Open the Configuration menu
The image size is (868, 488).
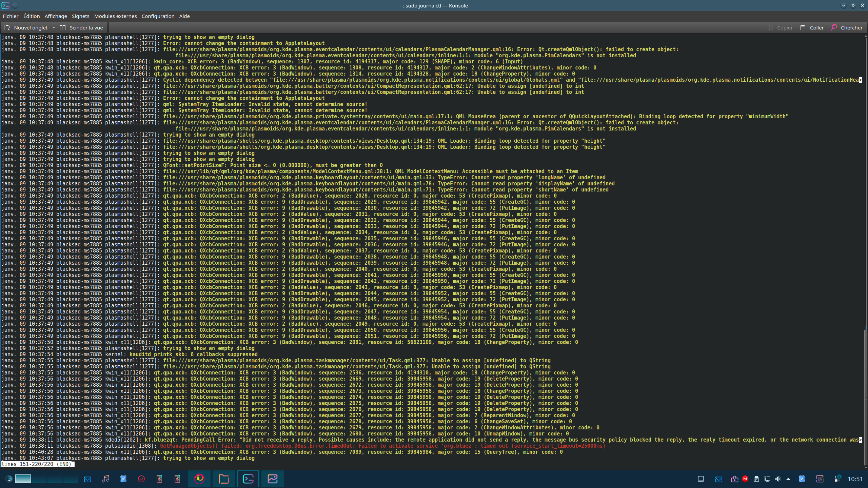pos(158,16)
